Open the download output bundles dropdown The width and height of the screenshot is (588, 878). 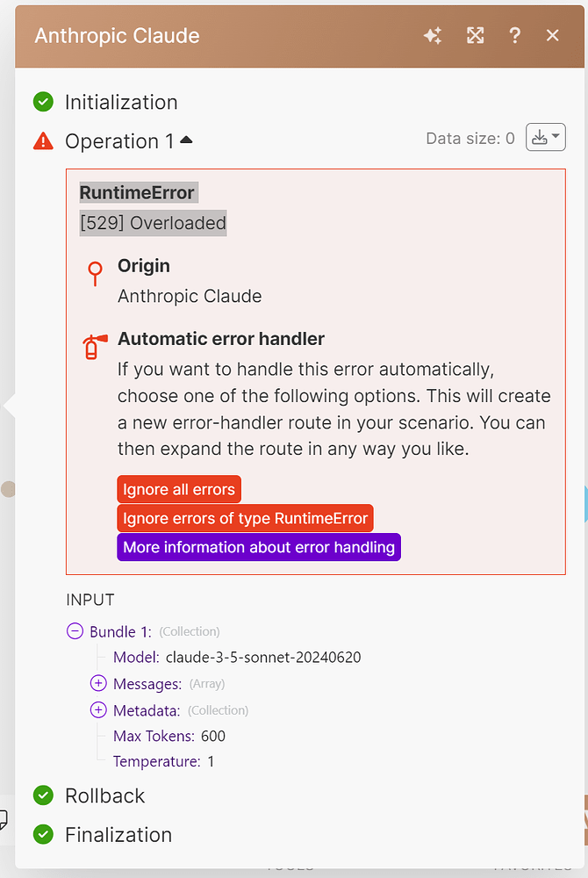tap(545, 138)
